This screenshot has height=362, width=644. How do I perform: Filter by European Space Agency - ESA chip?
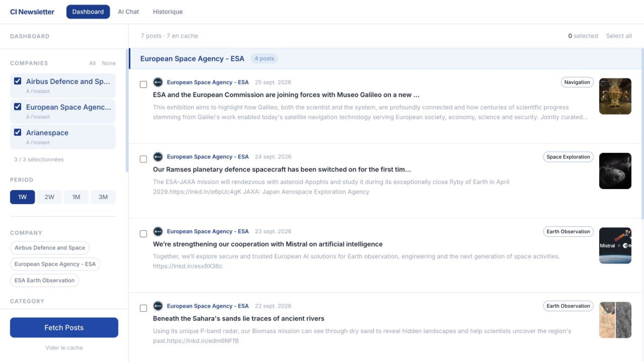tap(55, 264)
